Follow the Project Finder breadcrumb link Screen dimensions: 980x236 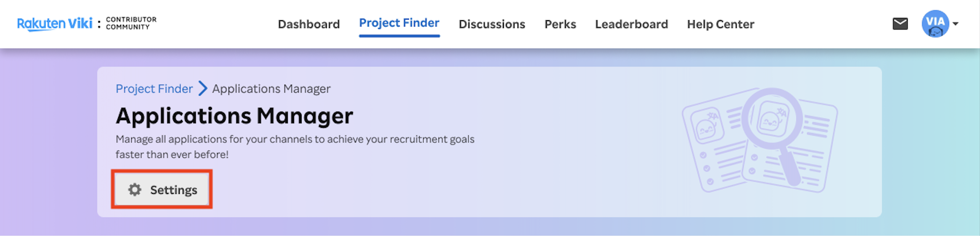coord(154,88)
